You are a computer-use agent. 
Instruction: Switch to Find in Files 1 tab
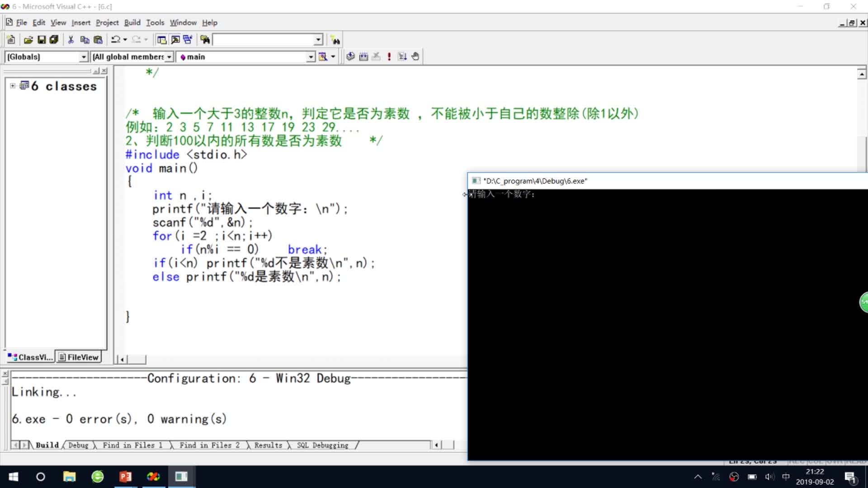[x=132, y=446]
